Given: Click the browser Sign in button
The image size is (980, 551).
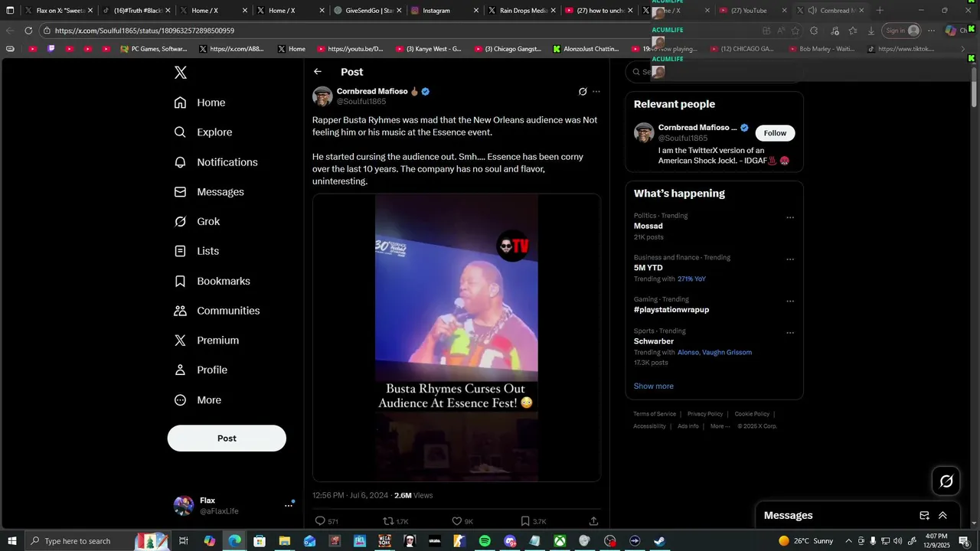Looking at the screenshot, I should 901,31.
